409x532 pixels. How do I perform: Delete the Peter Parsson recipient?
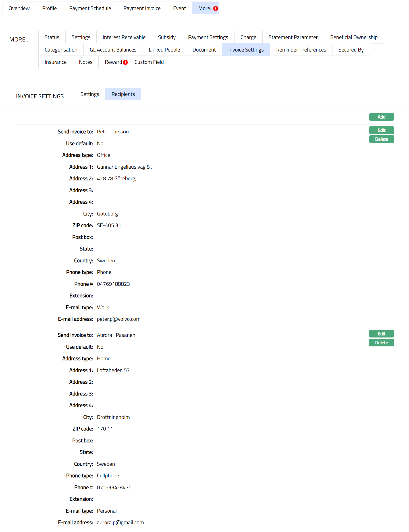point(381,139)
